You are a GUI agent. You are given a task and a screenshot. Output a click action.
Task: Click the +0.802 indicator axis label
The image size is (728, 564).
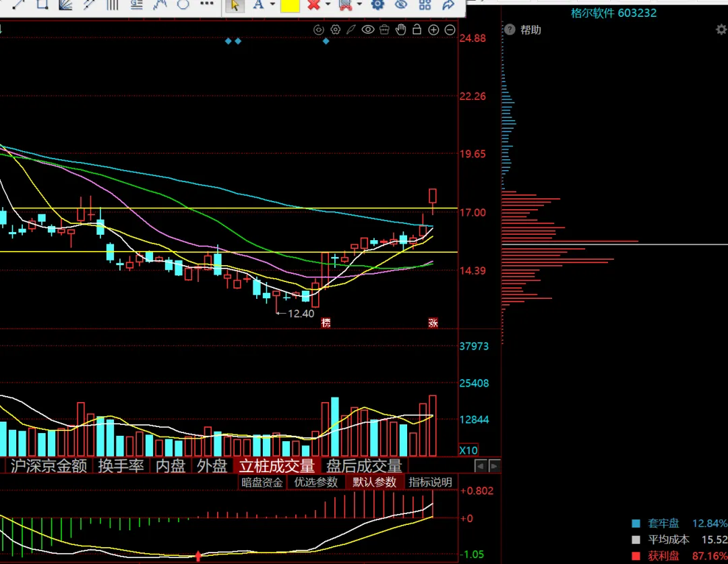coord(477,491)
